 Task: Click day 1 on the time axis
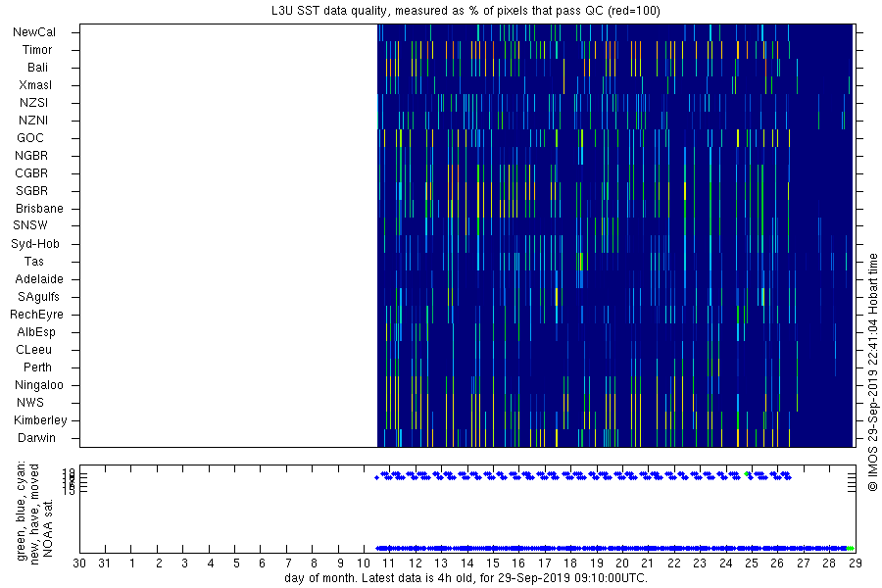(x=132, y=563)
